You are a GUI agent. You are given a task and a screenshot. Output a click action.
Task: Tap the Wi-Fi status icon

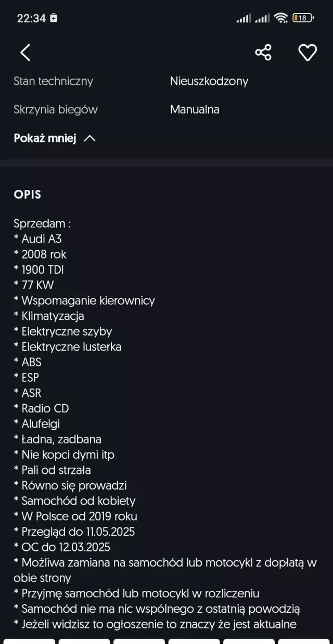[281, 18]
